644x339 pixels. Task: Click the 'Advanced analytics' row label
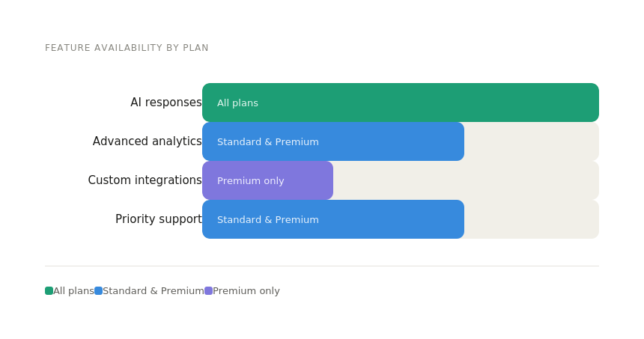(x=147, y=141)
